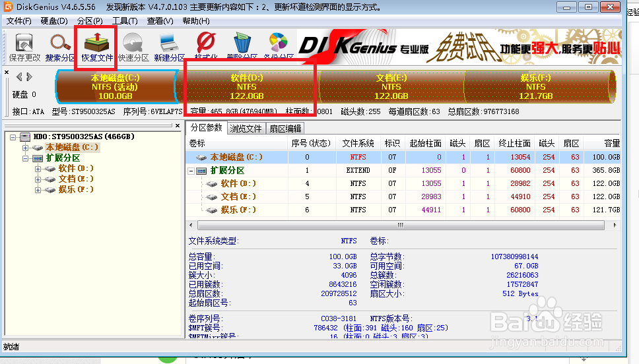Click the Backup Partition (备份分区) colorful icon

pyautogui.click(x=279, y=42)
